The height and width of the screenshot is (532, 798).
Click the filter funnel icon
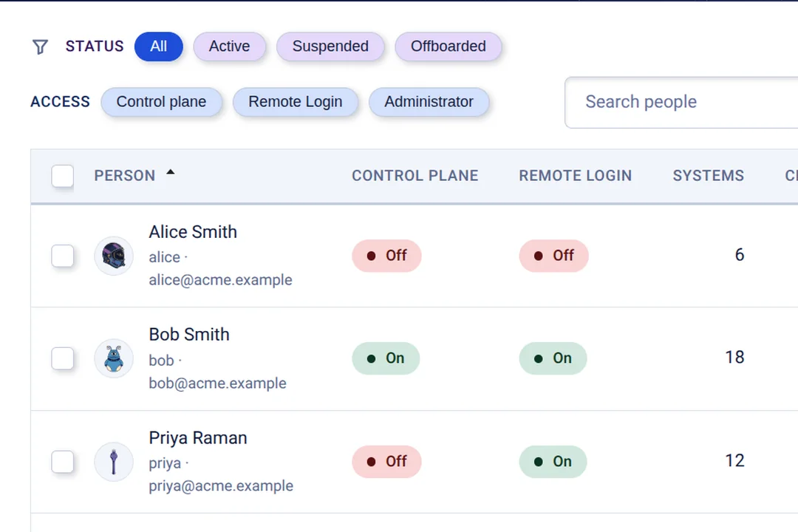click(40, 47)
